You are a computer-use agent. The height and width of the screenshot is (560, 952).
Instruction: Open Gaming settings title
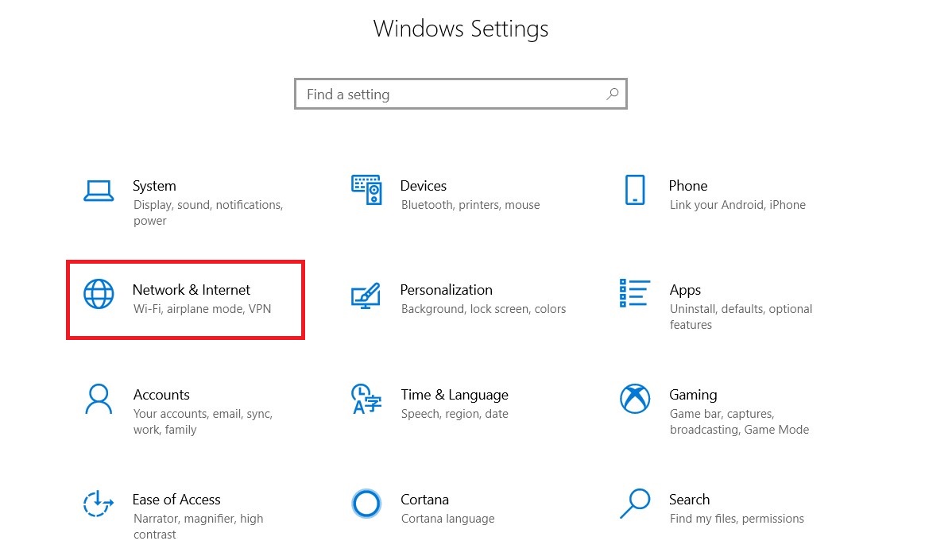tap(693, 395)
